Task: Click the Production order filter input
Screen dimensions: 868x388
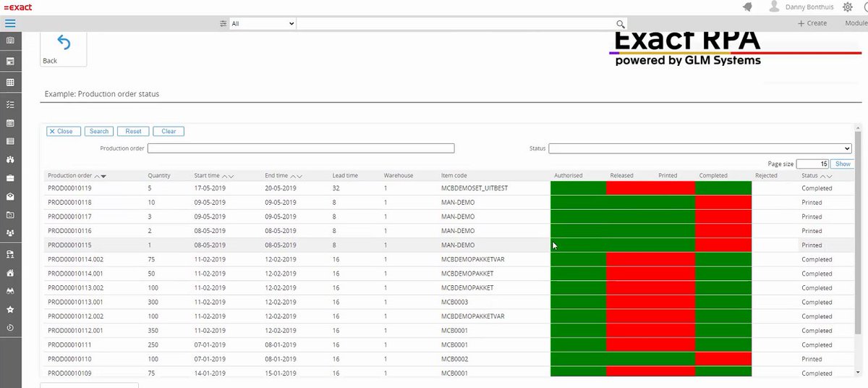Action: [x=301, y=148]
